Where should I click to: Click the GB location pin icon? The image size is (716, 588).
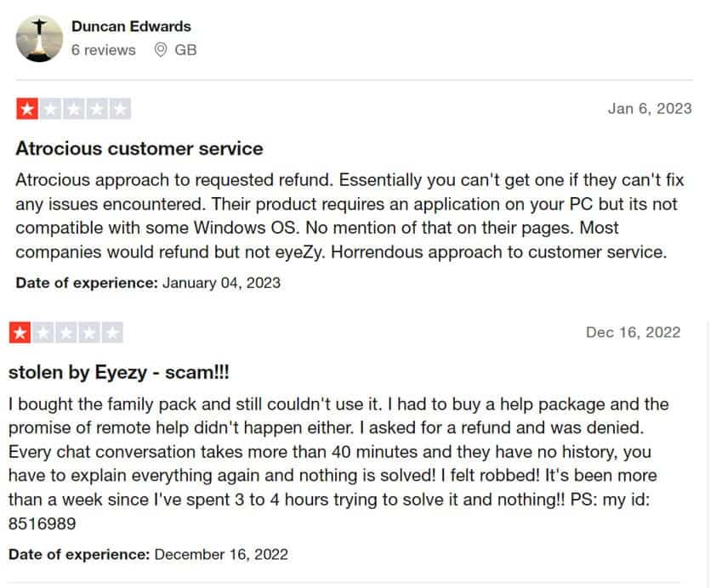(x=160, y=50)
